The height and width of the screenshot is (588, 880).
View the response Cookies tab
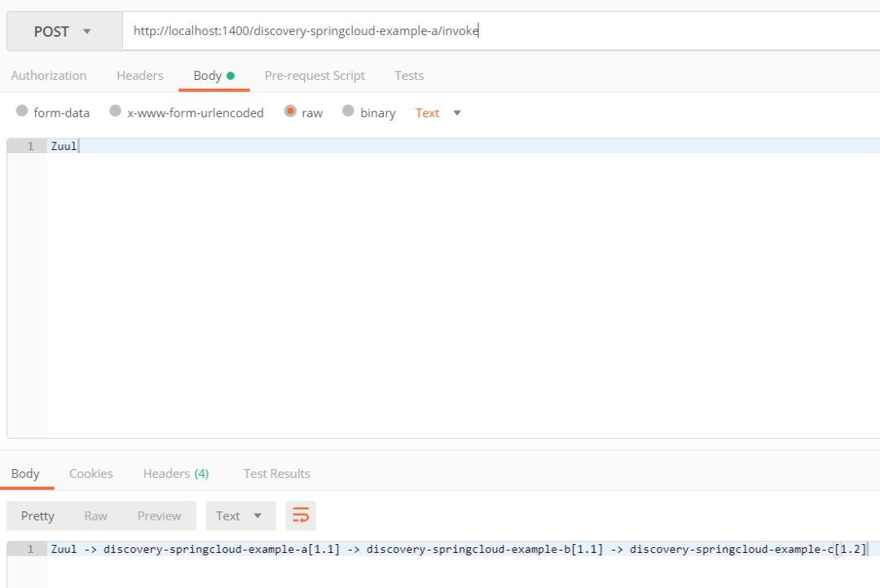click(90, 473)
